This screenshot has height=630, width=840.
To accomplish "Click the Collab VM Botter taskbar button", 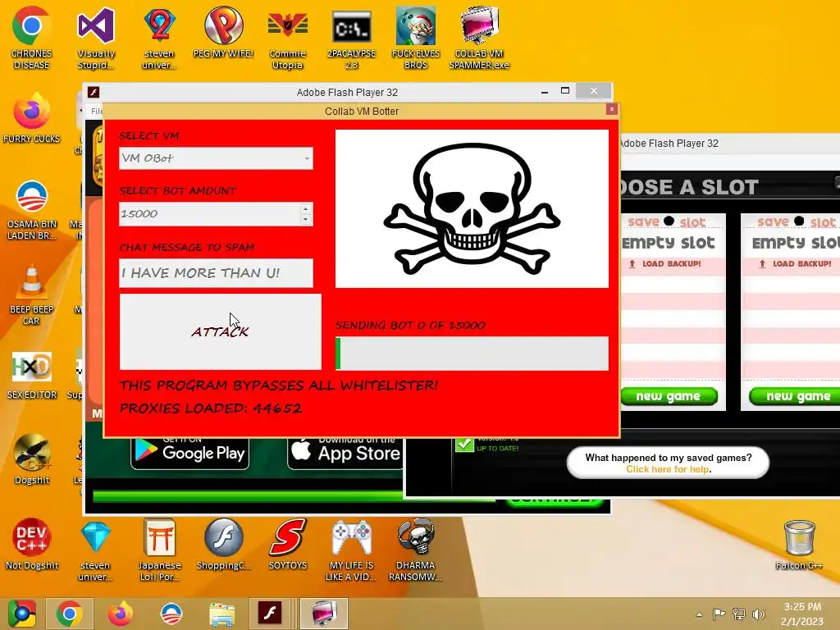I will (323, 614).
